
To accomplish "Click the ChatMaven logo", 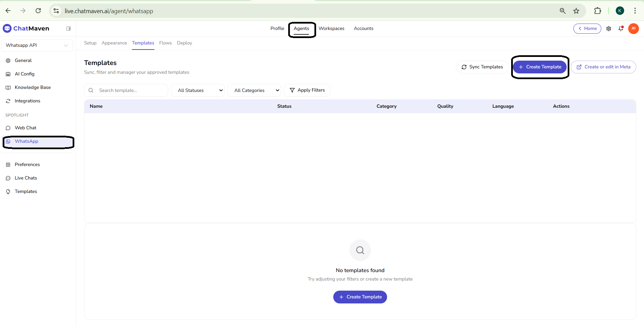I will (x=26, y=29).
